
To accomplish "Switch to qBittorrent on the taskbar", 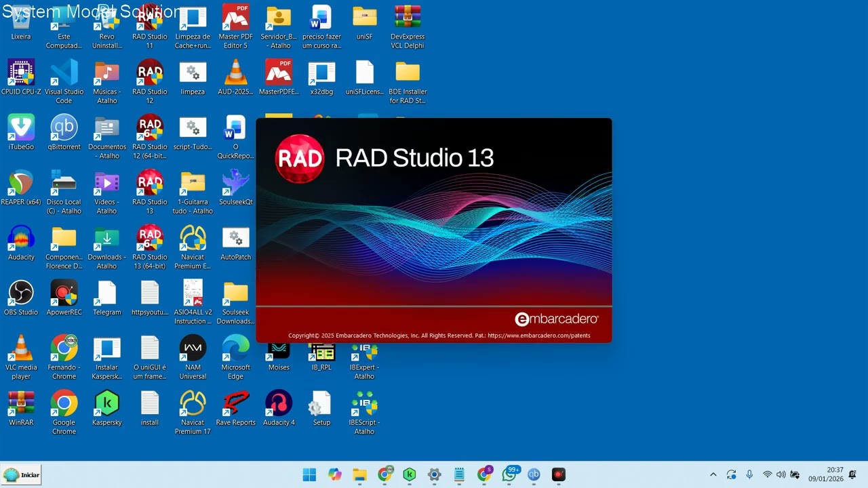I will coord(534,474).
